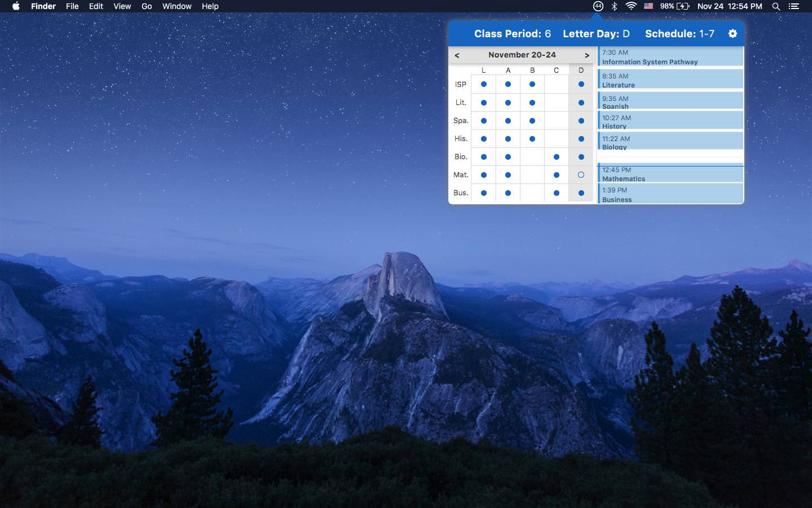Click the Bus. row label
The width and height of the screenshot is (812, 508).
point(461,193)
